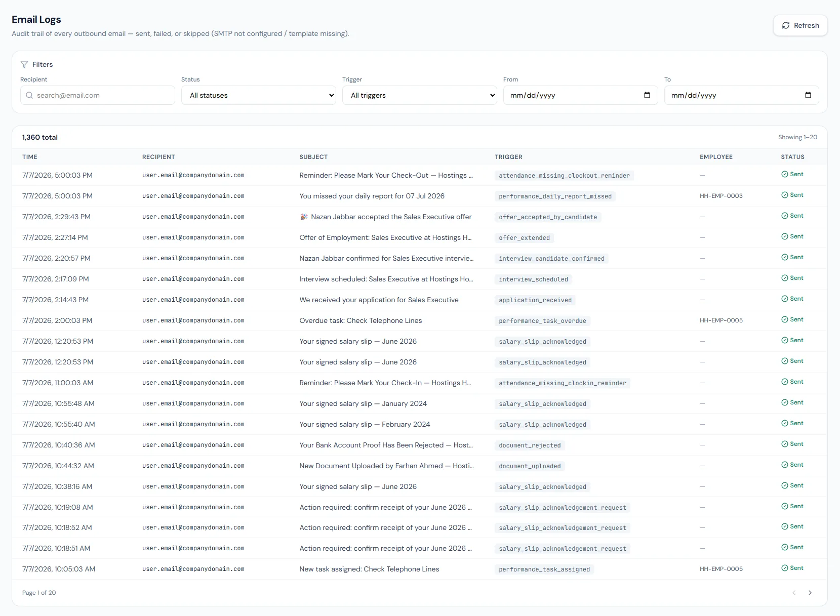Open the From date calendar picker icon
Image resolution: width=840 pixels, height=616 pixels.
point(647,95)
